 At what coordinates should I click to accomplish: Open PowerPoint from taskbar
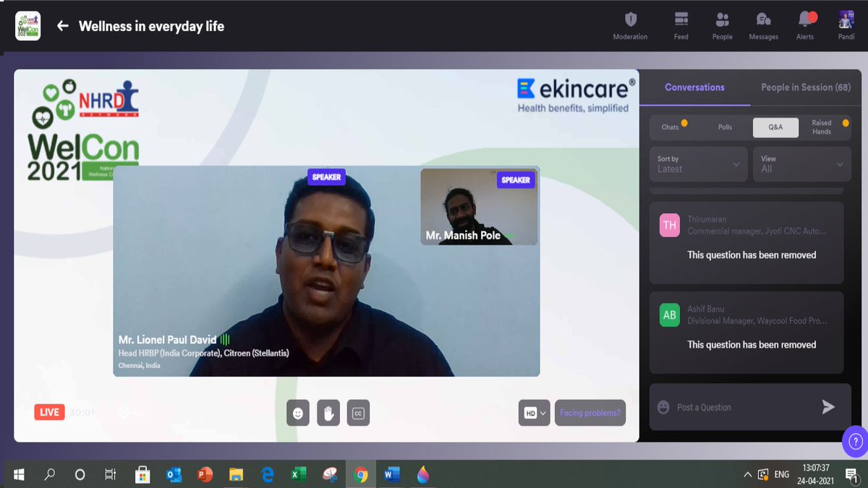point(205,474)
